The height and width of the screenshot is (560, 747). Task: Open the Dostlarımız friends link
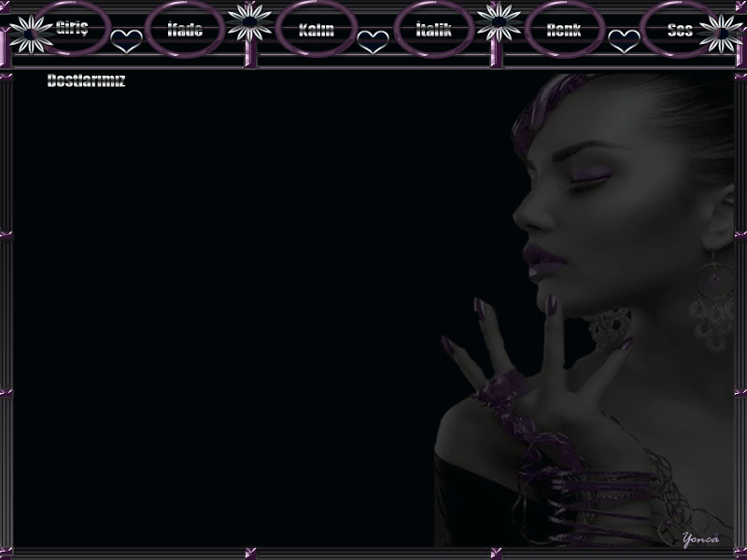(86, 81)
